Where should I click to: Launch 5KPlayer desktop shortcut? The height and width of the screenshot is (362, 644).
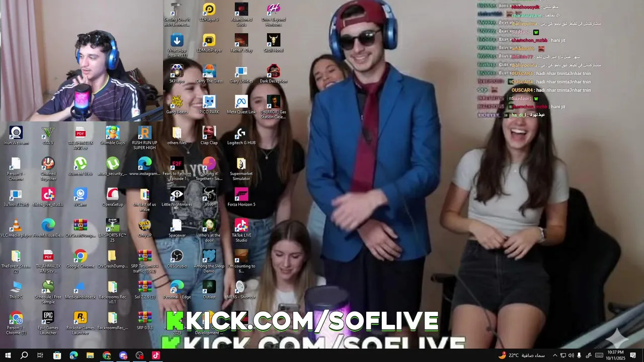(177, 74)
